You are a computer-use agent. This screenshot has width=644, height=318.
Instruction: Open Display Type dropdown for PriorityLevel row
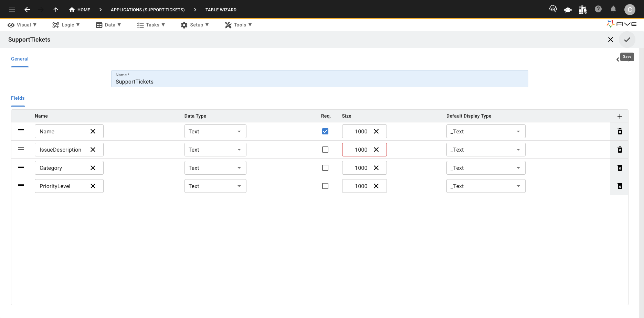[x=486, y=186]
